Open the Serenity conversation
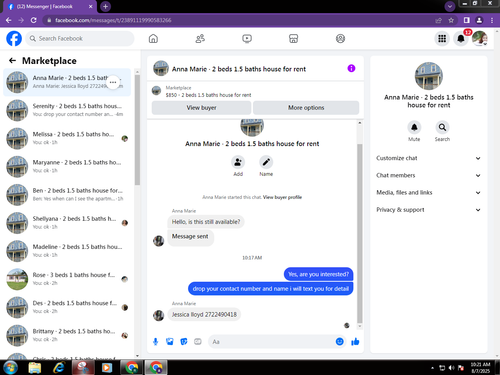 (67, 110)
